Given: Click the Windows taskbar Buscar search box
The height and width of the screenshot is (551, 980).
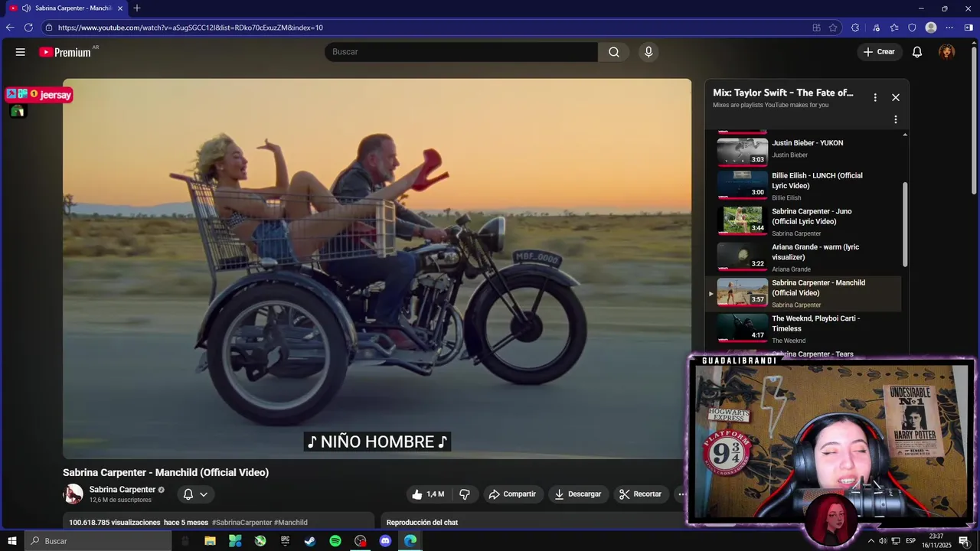Looking at the screenshot, I should [98, 541].
